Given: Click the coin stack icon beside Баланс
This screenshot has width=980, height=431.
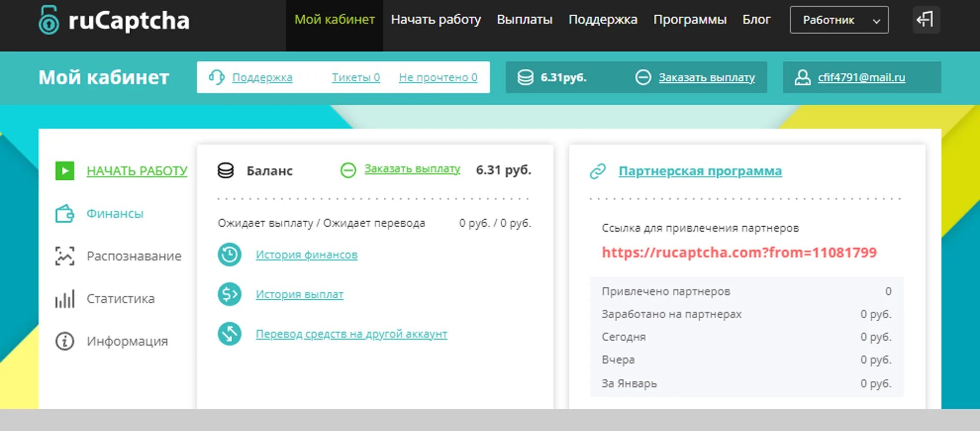Looking at the screenshot, I should (x=226, y=171).
